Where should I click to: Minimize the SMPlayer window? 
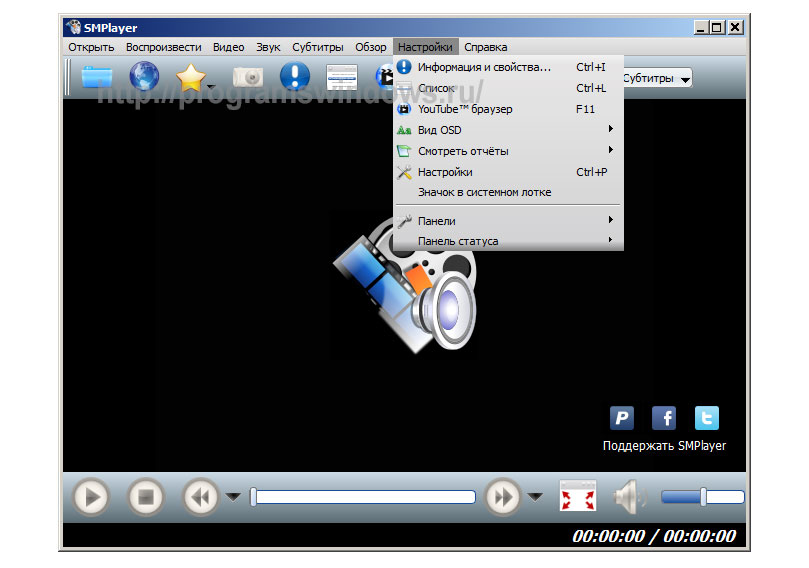point(700,27)
